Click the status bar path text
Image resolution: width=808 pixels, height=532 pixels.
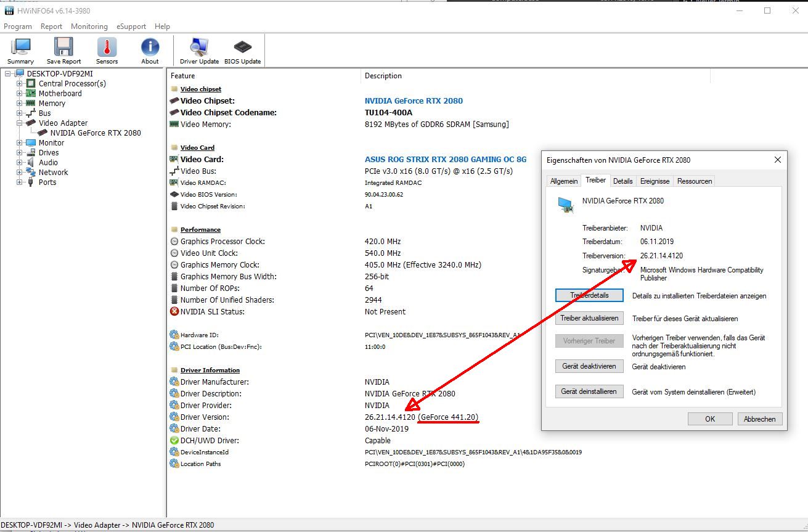(108, 525)
